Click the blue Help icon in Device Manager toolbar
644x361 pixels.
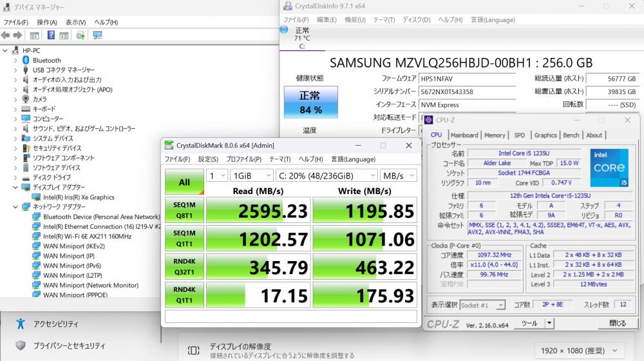[x=51, y=35]
